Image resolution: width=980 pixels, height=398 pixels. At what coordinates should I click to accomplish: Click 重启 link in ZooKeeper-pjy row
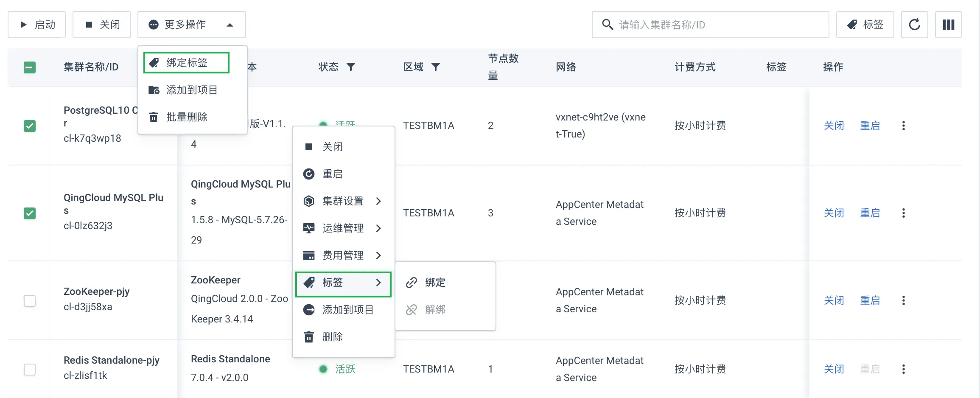pyautogui.click(x=870, y=300)
